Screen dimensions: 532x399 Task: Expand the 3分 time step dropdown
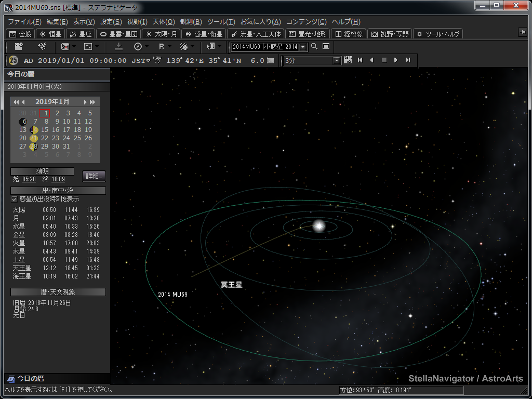coord(337,61)
